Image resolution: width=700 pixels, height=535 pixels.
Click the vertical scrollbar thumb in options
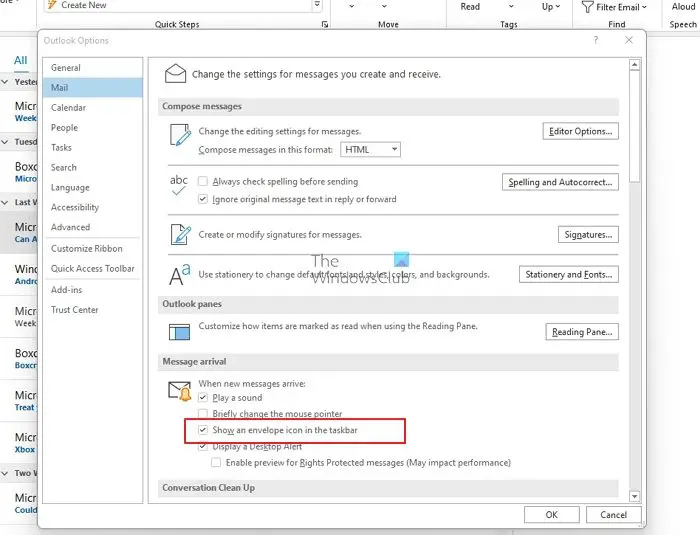634,126
